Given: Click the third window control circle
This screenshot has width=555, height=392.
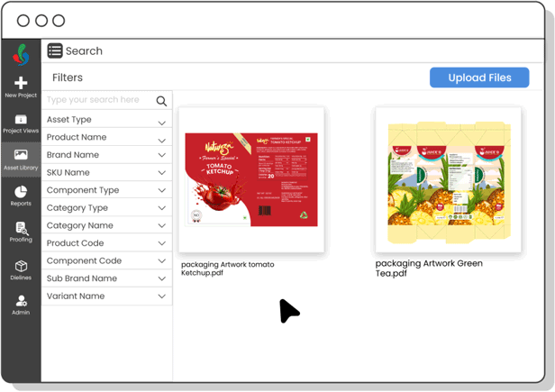Looking at the screenshot, I should pos(59,21).
